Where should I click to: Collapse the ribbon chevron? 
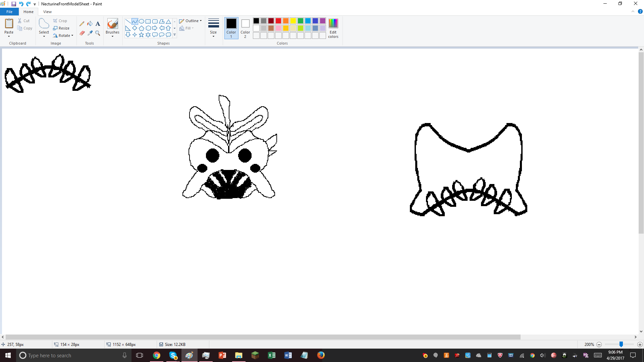click(633, 11)
